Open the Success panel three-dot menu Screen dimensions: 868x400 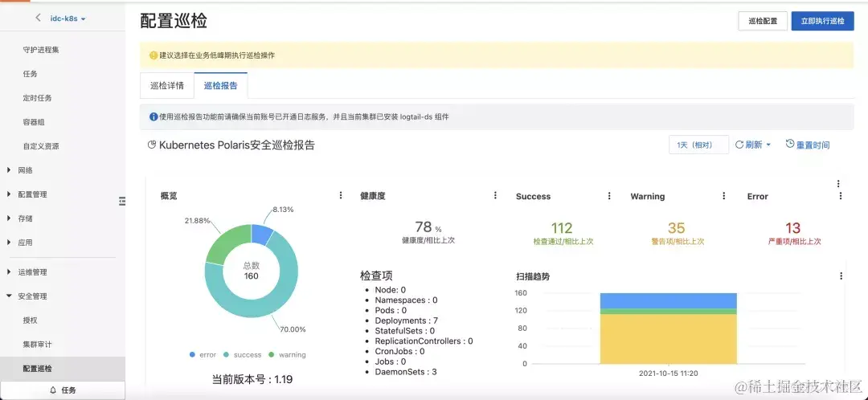pyautogui.click(x=609, y=196)
